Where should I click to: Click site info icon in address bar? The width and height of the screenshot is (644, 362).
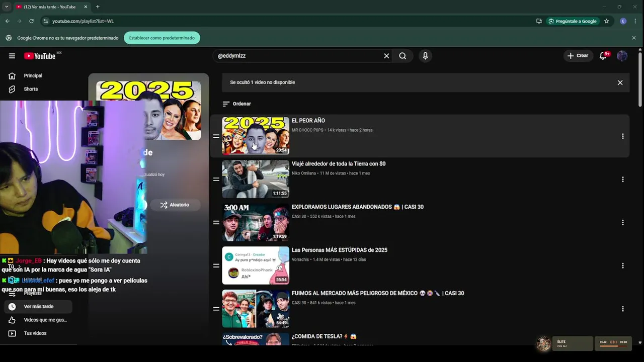point(46,21)
